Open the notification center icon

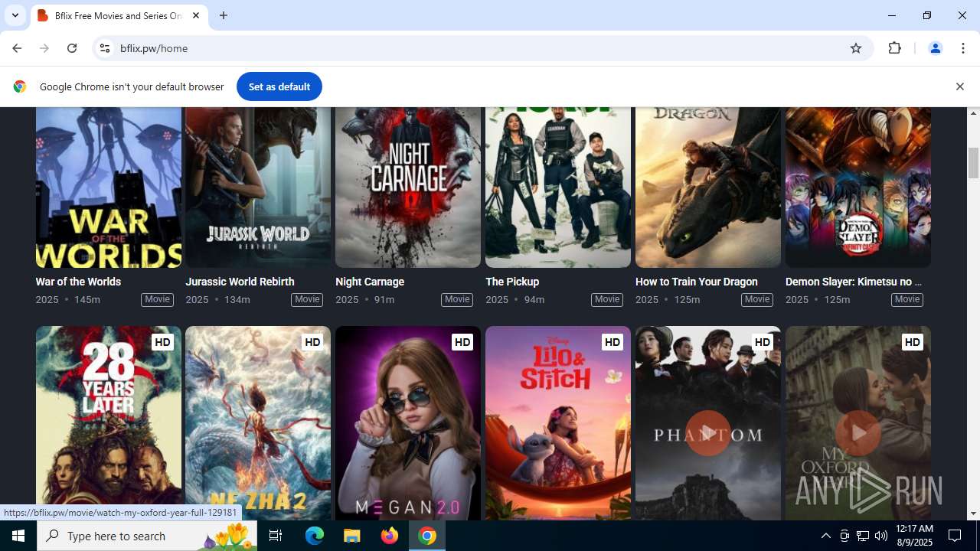[955, 536]
